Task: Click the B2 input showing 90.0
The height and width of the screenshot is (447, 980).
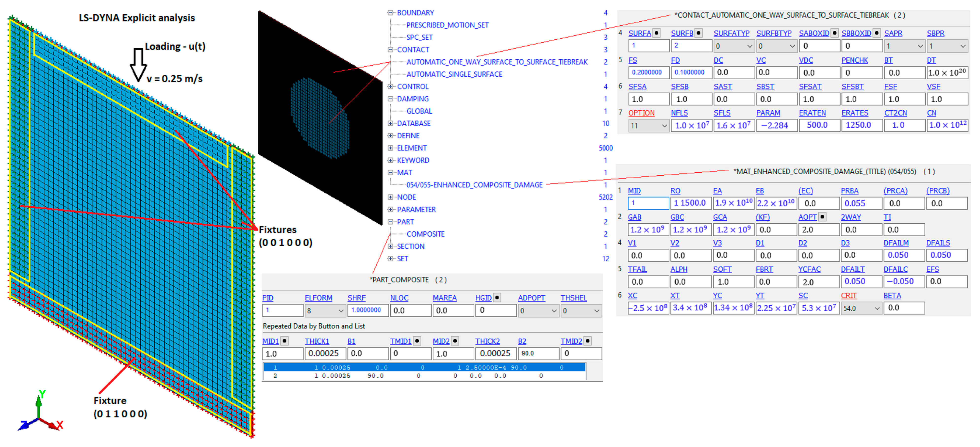Action: [538, 353]
